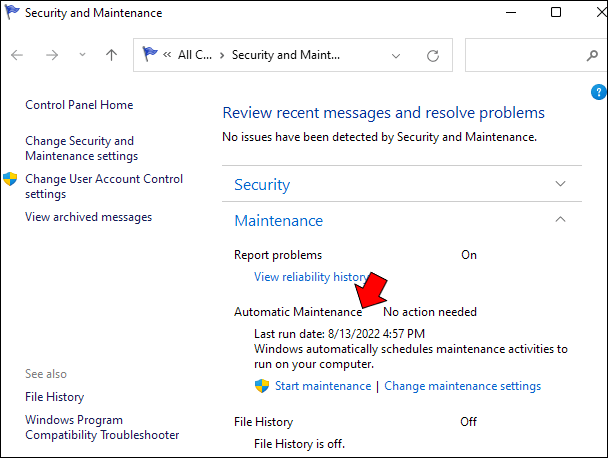Click the flag icon in the address bar
The image size is (608, 458).
pyautogui.click(x=150, y=54)
